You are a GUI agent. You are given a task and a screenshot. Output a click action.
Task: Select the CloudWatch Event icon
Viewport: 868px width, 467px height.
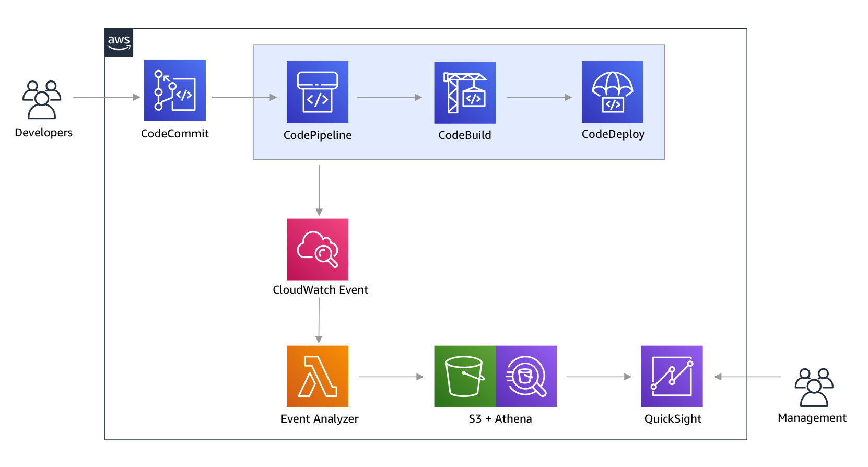(x=318, y=249)
